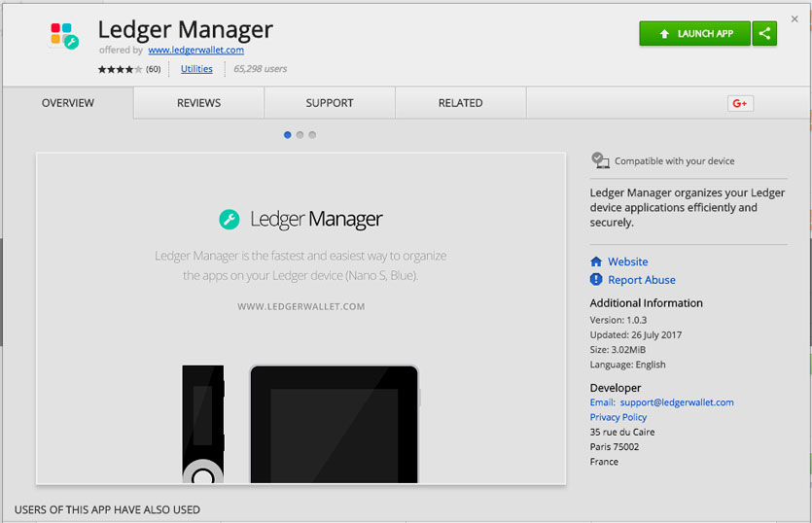Click the Ledger Manager app logo icon
The height and width of the screenshot is (523, 812).
64,37
